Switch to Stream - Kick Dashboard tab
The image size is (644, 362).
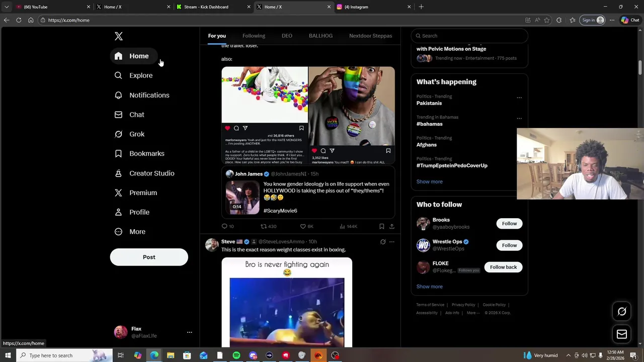click(213, 7)
